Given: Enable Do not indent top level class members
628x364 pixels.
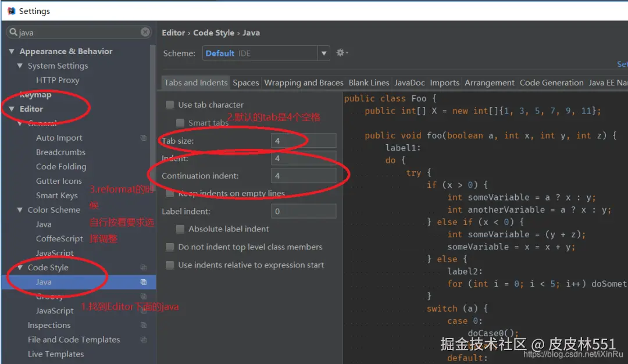Looking at the screenshot, I should pos(170,247).
